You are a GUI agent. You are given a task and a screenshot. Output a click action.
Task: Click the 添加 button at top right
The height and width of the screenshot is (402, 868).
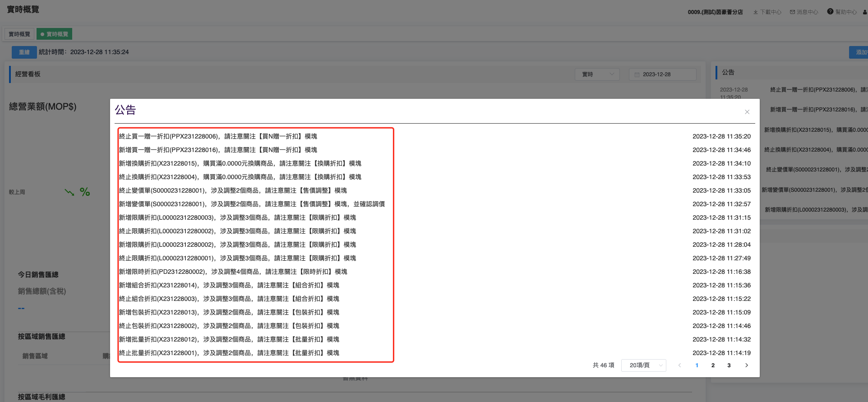click(x=859, y=52)
